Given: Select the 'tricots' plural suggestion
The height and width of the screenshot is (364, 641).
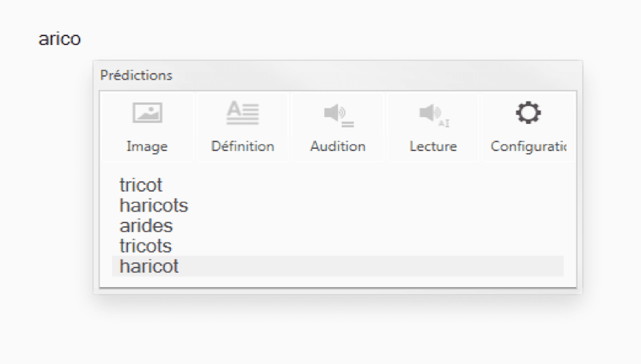Looking at the screenshot, I should 145,246.
